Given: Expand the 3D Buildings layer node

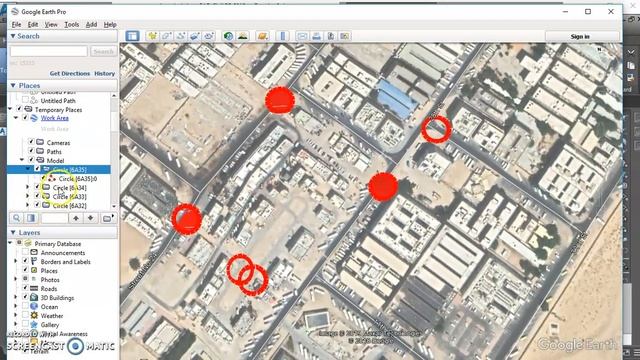Looking at the screenshot, I should click(x=16, y=298).
